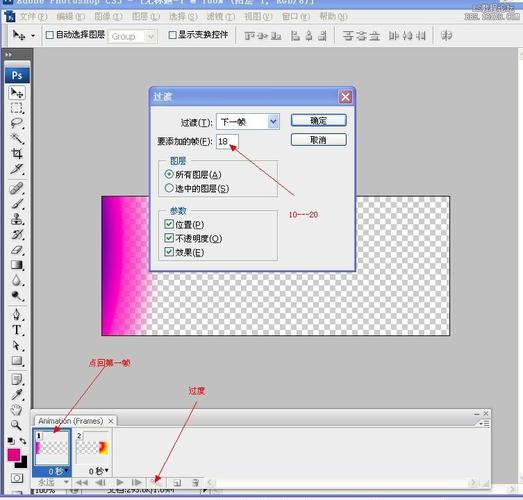Image resolution: width=523 pixels, height=500 pixels.
Task: Select the Path Selection tool
Action: tap(17, 346)
